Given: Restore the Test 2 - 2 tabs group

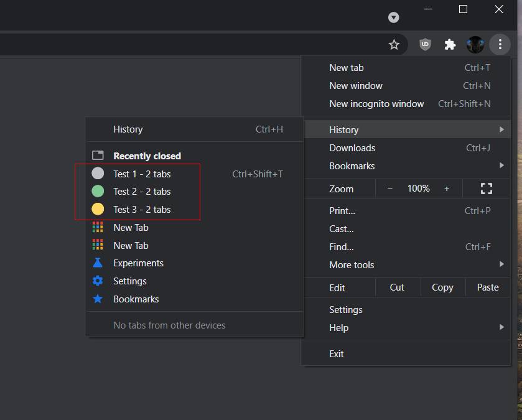Looking at the screenshot, I should point(195,192).
